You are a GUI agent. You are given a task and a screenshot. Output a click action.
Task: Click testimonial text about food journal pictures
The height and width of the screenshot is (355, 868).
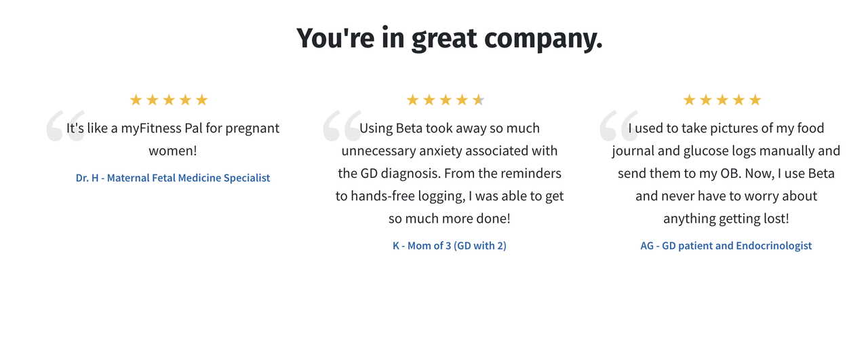coord(726,173)
